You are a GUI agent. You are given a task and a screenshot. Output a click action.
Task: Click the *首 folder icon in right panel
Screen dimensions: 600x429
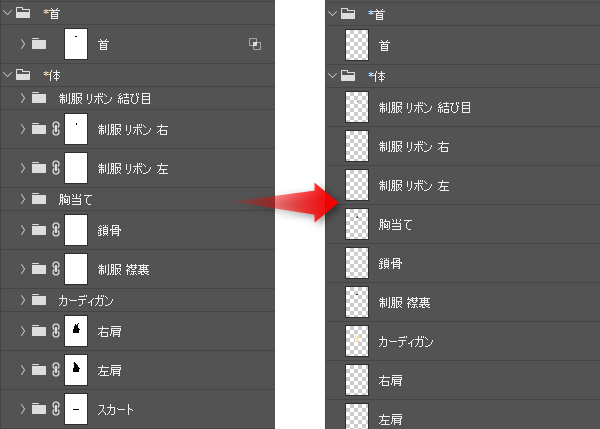[x=348, y=14]
